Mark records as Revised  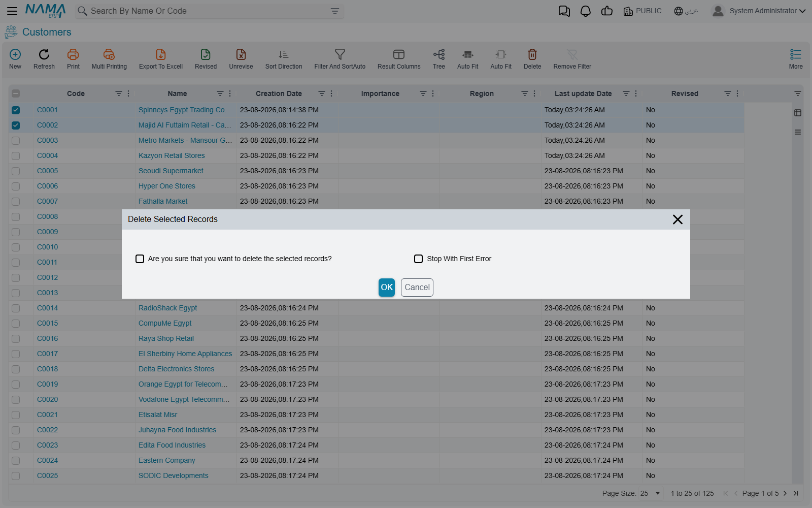click(x=206, y=54)
